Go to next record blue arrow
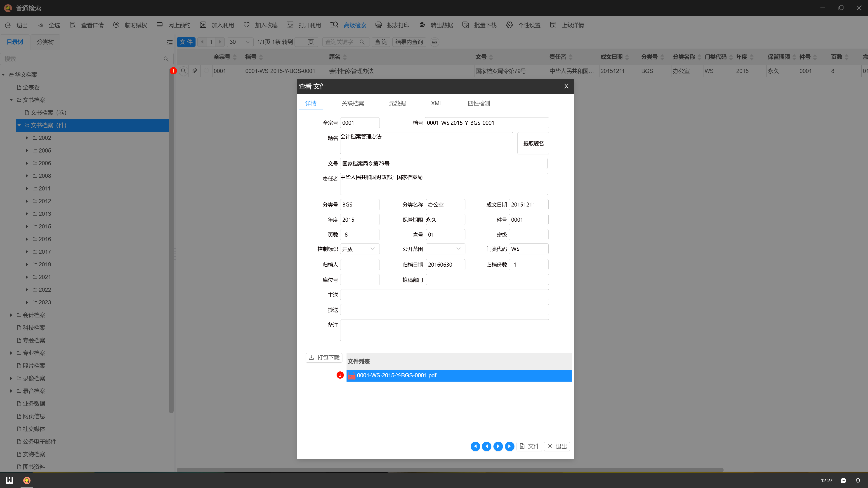 (x=498, y=446)
